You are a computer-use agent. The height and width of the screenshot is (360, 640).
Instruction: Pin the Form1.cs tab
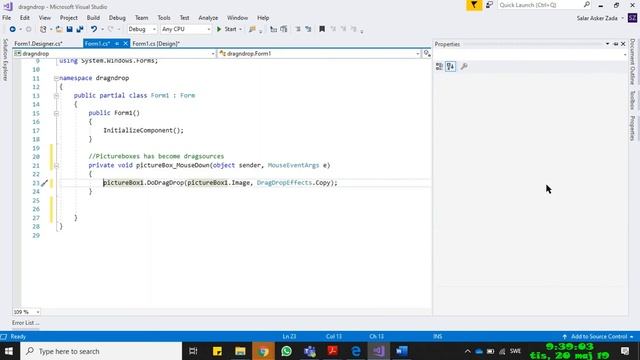click(117, 44)
